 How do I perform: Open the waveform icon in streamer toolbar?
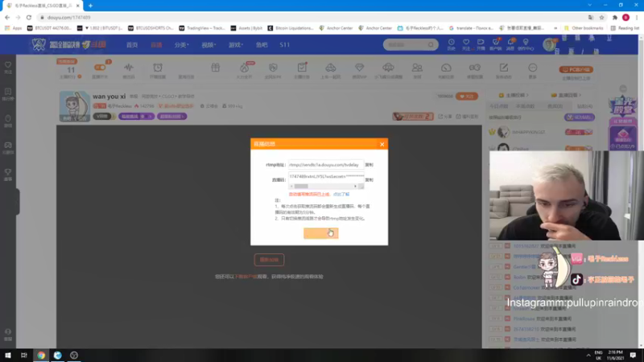click(129, 68)
